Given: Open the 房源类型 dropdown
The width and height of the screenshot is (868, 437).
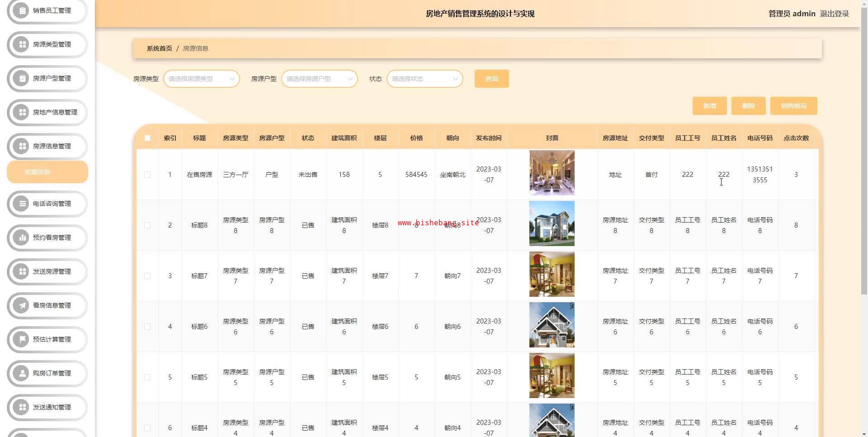Looking at the screenshot, I should click(x=201, y=79).
